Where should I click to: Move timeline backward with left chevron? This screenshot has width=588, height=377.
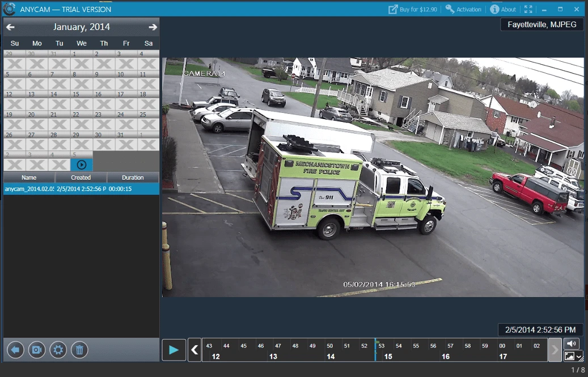click(x=194, y=350)
